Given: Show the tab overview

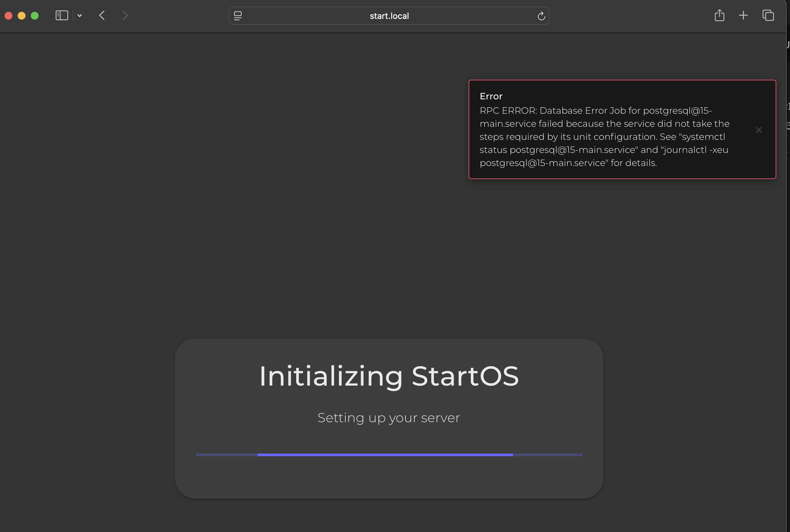Looking at the screenshot, I should (x=768, y=16).
